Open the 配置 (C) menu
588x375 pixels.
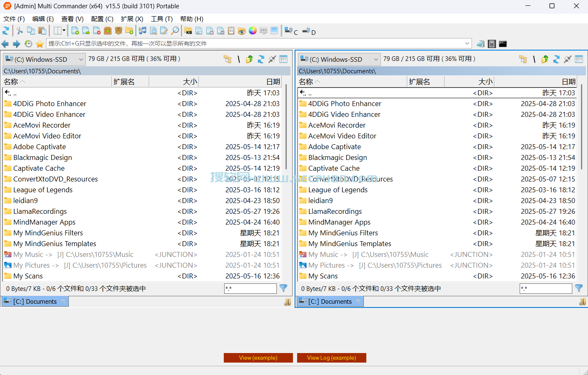[x=102, y=19]
